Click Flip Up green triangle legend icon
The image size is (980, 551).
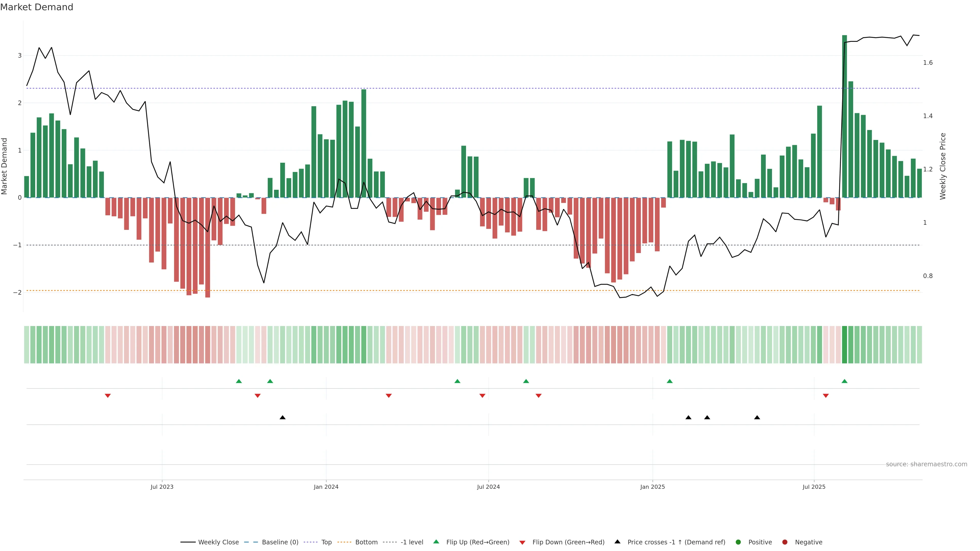[x=436, y=542]
